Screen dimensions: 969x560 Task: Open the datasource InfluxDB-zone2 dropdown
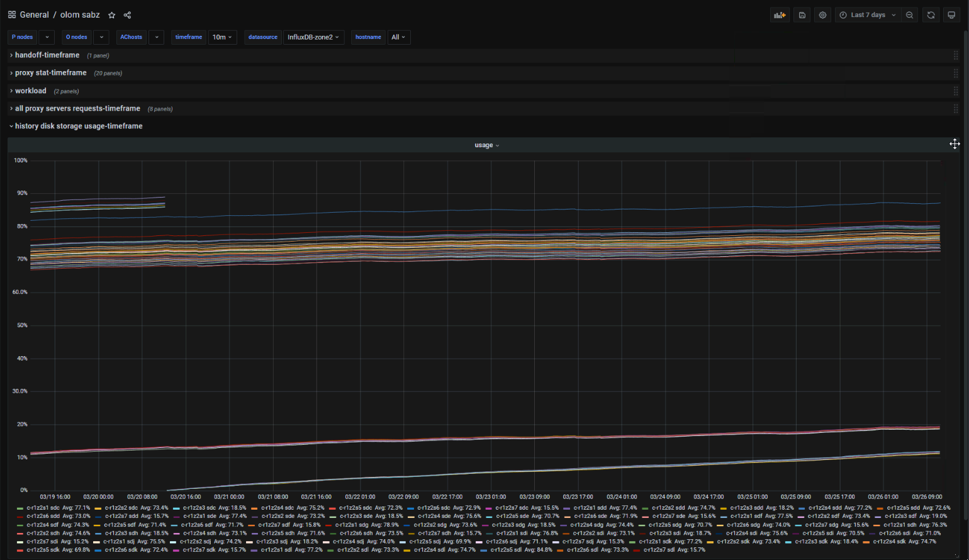point(313,37)
